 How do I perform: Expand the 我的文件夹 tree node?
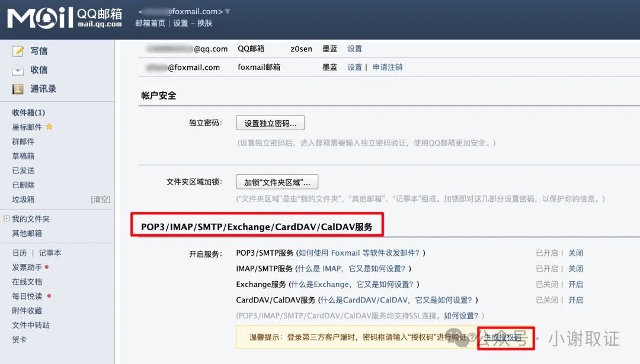(7, 218)
